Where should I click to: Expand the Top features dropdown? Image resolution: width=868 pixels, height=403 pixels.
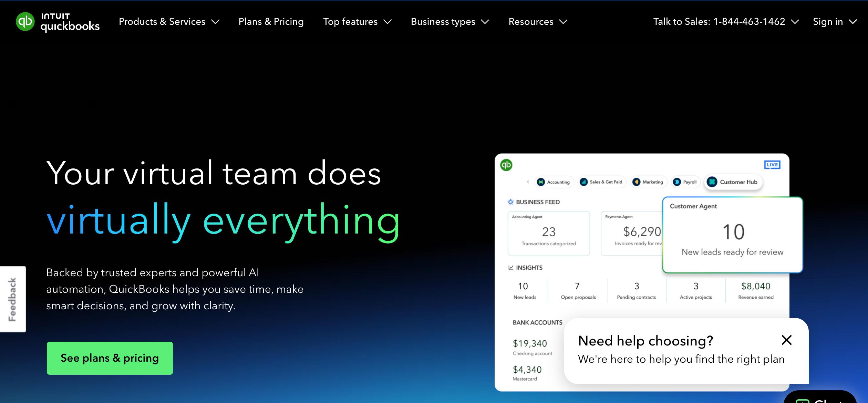pyautogui.click(x=357, y=22)
